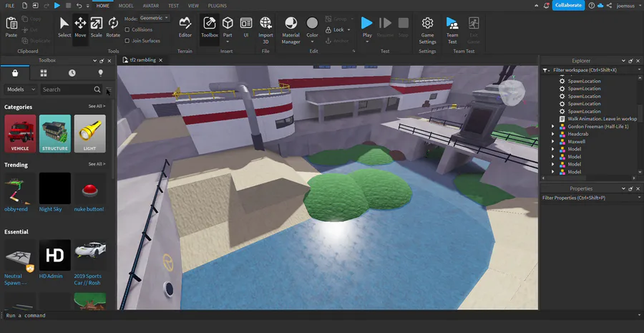Open the joemsus account dropdown
The height and width of the screenshot is (333, 644).
coord(628,6)
